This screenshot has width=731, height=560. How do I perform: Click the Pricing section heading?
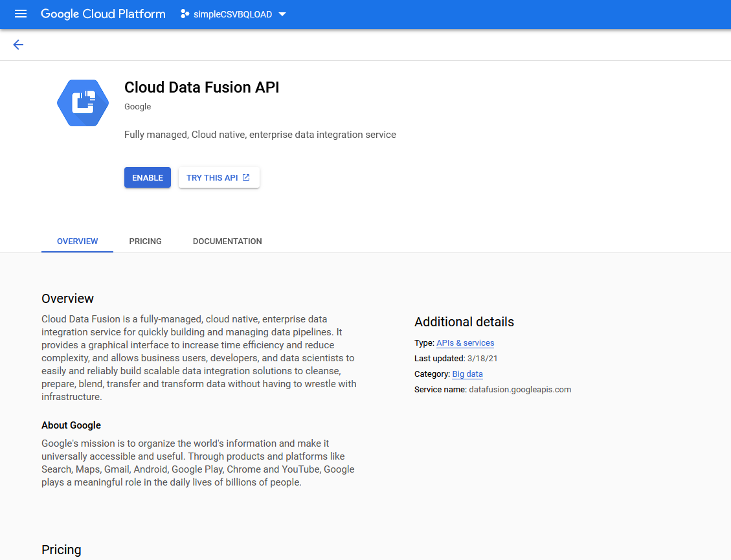pyautogui.click(x=61, y=549)
